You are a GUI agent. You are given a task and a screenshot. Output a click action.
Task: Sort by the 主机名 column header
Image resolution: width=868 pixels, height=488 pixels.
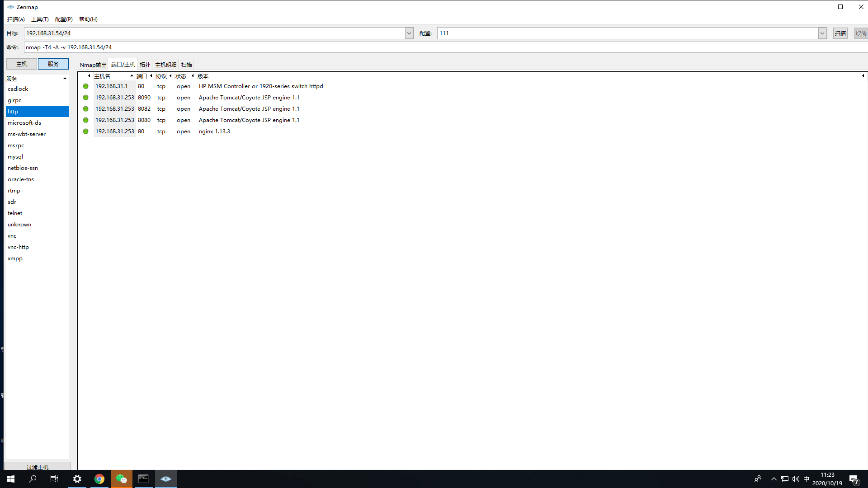pyautogui.click(x=102, y=76)
